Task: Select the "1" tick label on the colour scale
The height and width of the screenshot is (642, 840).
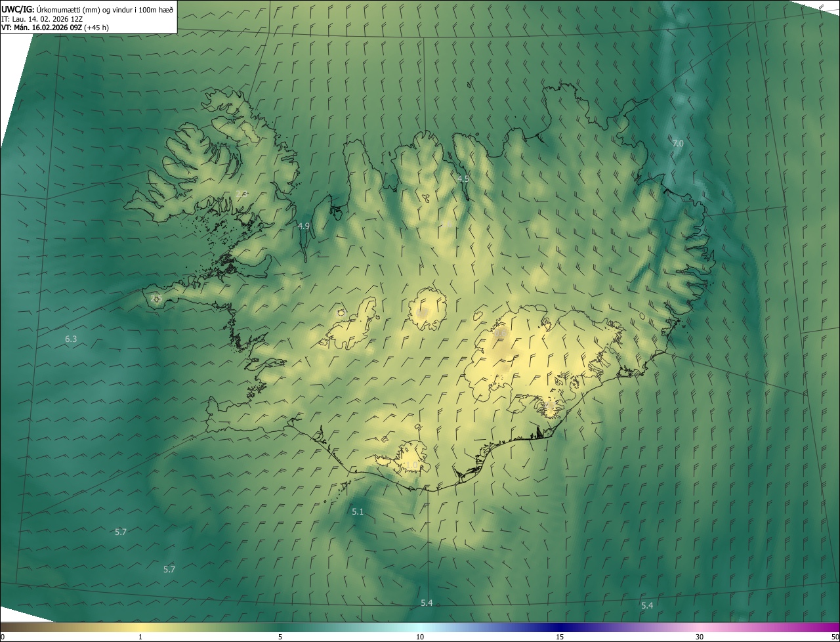Action: point(140,637)
